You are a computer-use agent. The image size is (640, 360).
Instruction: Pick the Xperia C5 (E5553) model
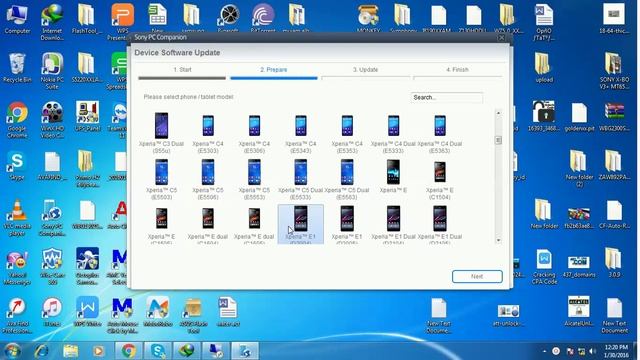(254, 179)
